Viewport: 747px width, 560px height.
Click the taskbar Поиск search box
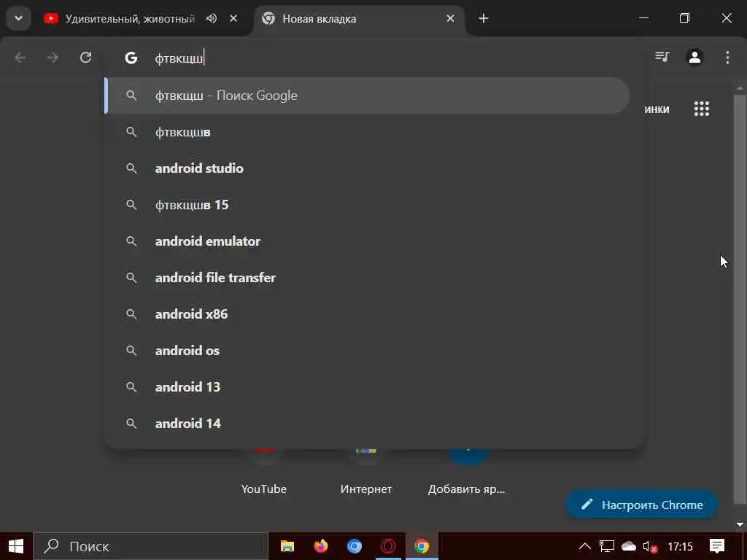pos(151,546)
